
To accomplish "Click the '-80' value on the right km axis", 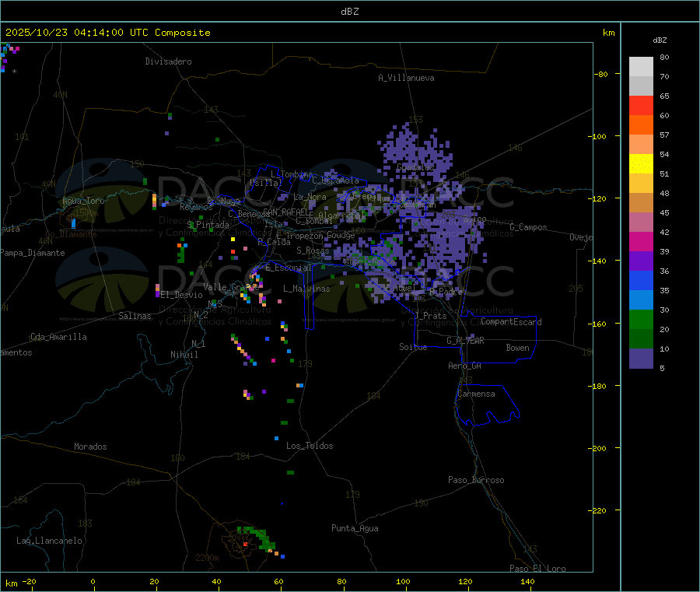I will (601, 74).
